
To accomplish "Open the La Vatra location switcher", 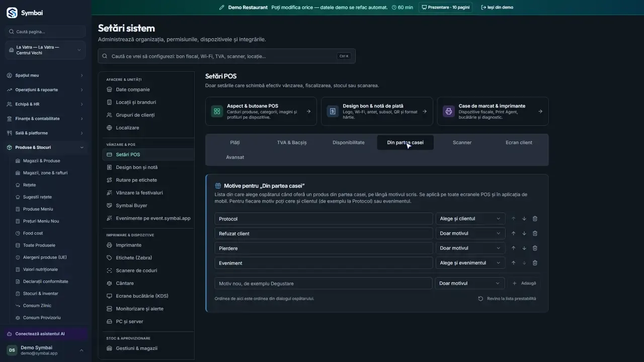I will pyautogui.click(x=46, y=50).
